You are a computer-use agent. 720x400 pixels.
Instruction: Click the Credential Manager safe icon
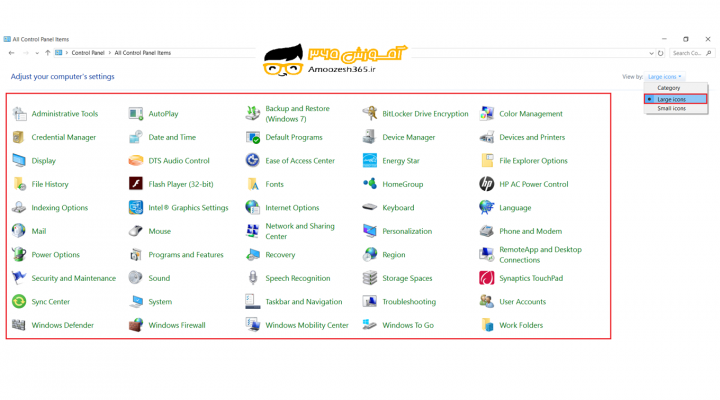coord(19,137)
